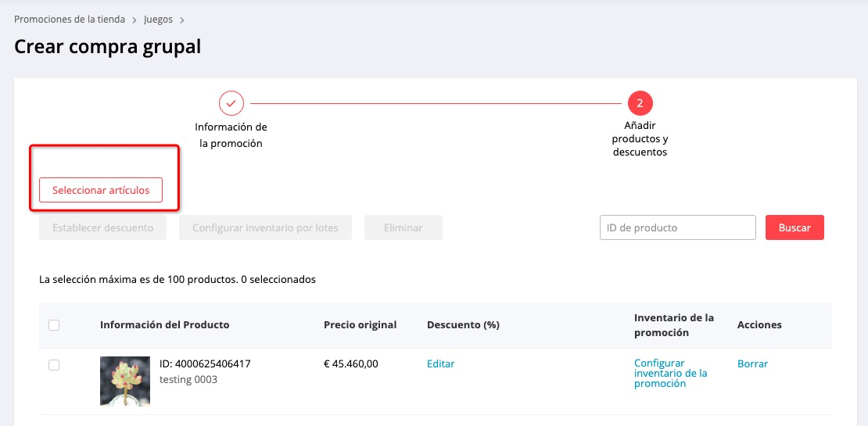Click the Precio original column header
This screenshot has width=868, height=426.
pyautogui.click(x=360, y=324)
